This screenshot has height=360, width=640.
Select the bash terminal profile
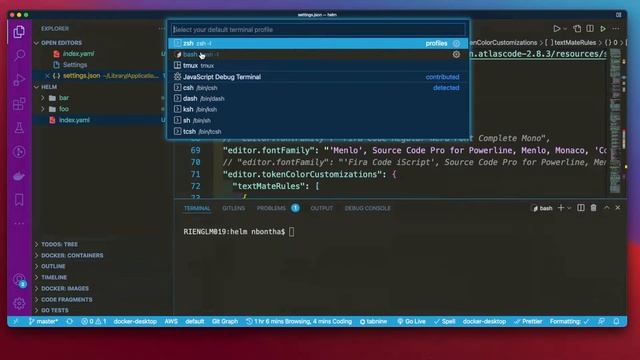point(318,54)
